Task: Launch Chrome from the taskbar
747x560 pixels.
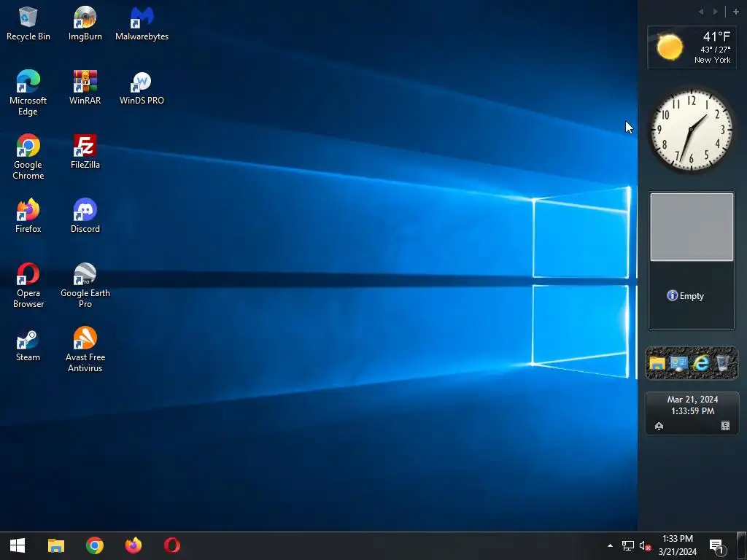Action: [x=95, y=545]
